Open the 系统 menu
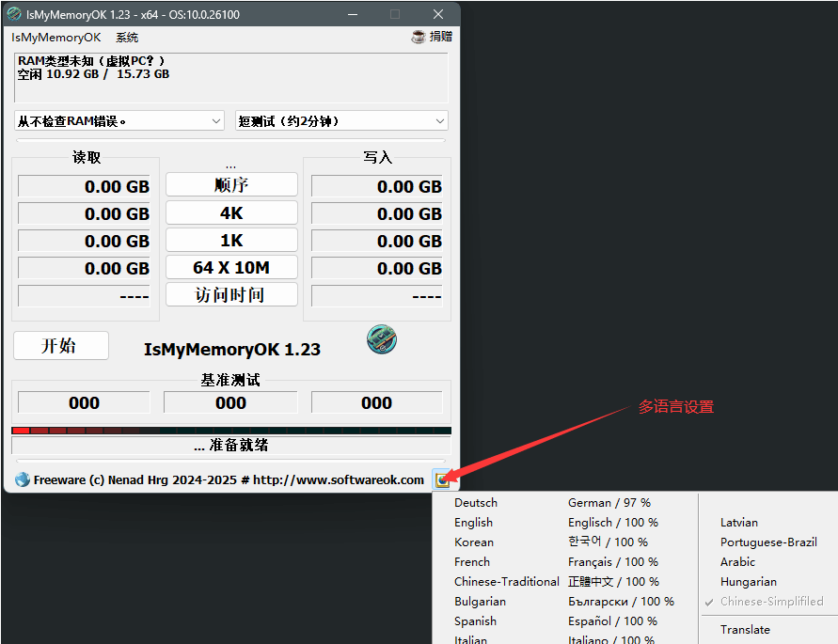 127,38
